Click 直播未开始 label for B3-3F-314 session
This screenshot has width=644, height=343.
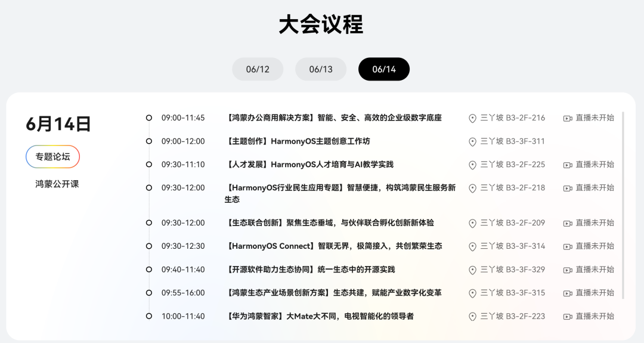pyautogui.click(x=595, y=246)
